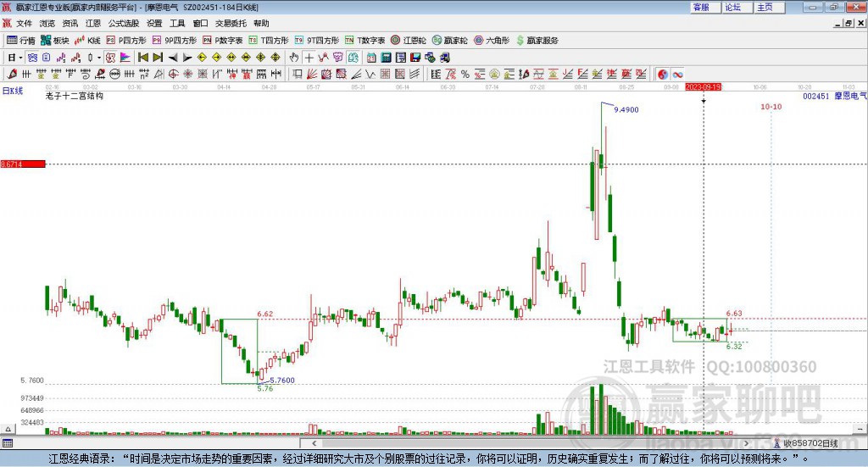Step chart left with black left arrow

(173, 58)
